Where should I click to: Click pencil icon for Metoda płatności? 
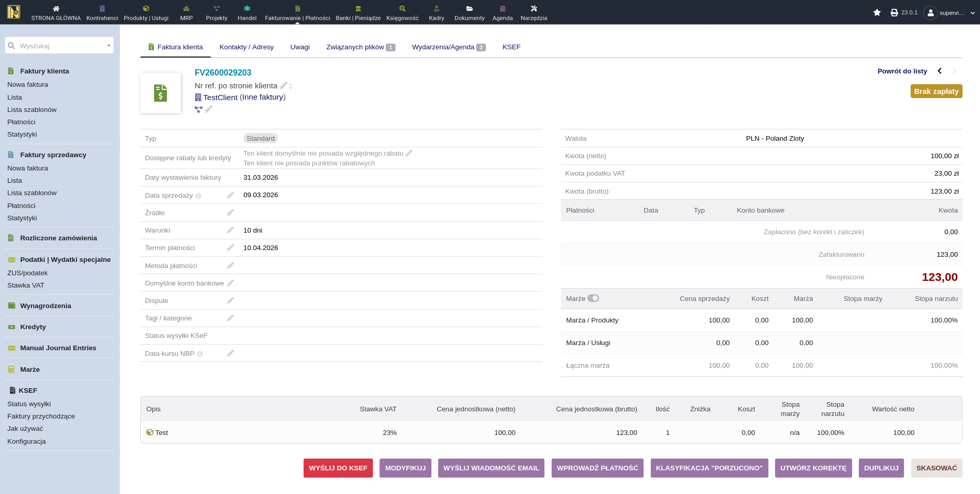[x=230, y=265]
